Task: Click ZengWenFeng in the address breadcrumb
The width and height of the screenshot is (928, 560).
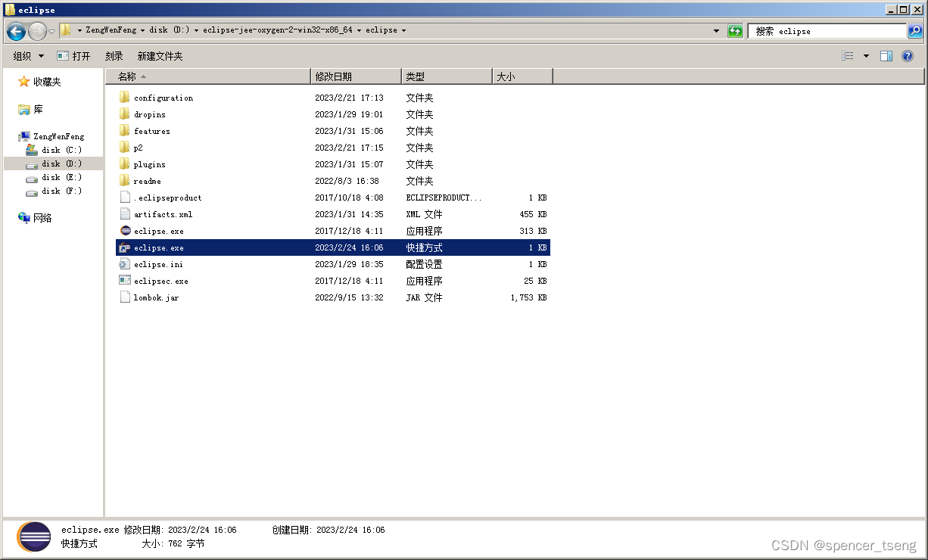Action: (110, 30)
